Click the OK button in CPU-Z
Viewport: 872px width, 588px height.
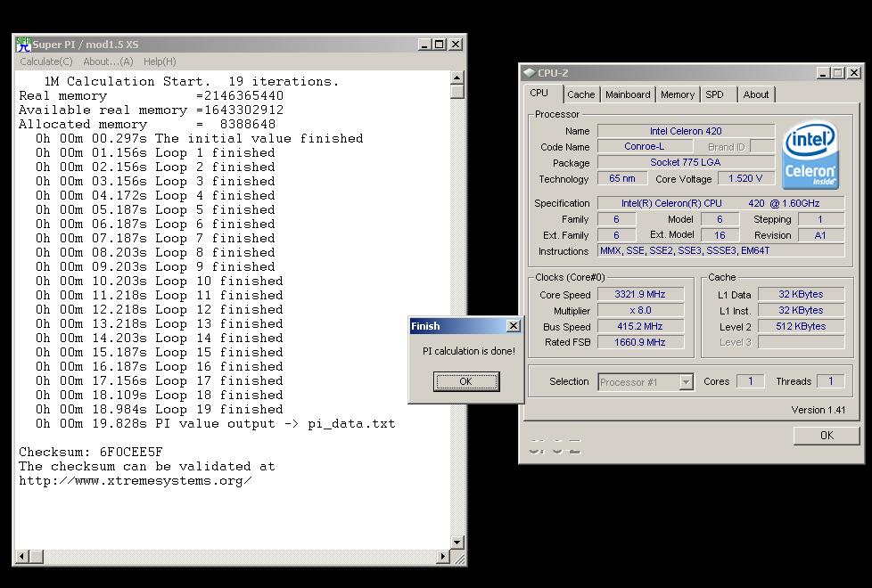tap(827, 435)
